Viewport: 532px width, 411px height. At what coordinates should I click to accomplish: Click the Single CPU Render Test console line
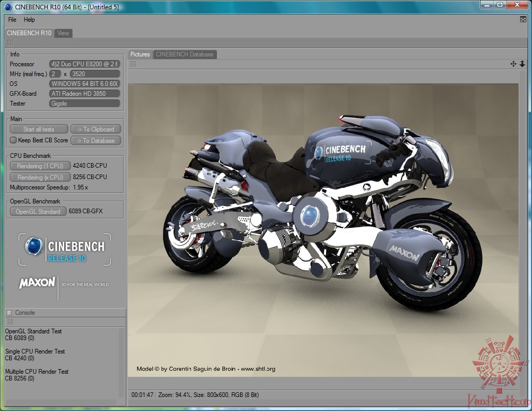[x=35, y=351]
